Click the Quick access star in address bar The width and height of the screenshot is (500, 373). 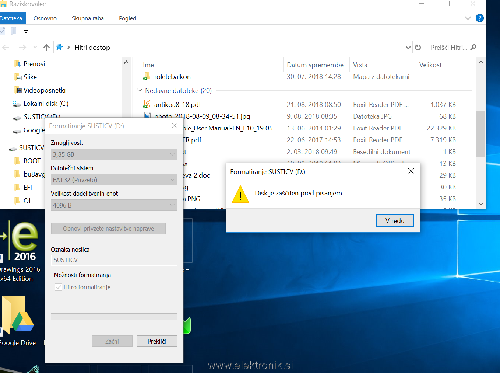(60, 47)
